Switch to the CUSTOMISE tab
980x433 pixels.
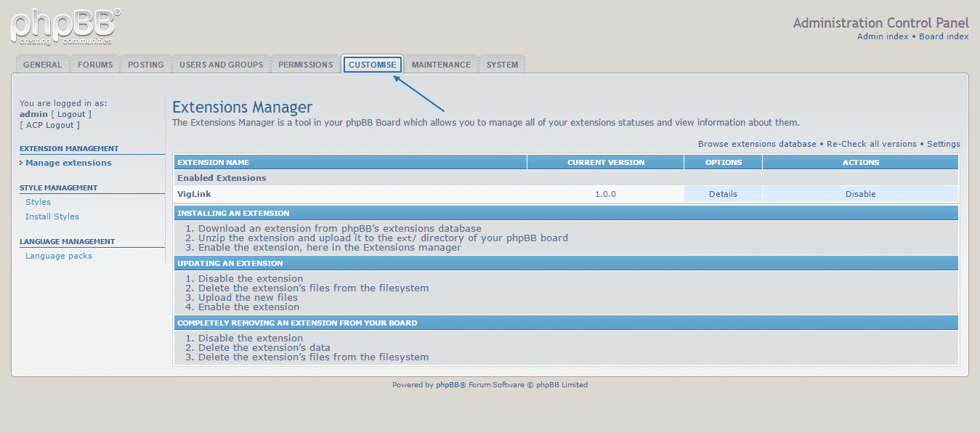point(372,64)
